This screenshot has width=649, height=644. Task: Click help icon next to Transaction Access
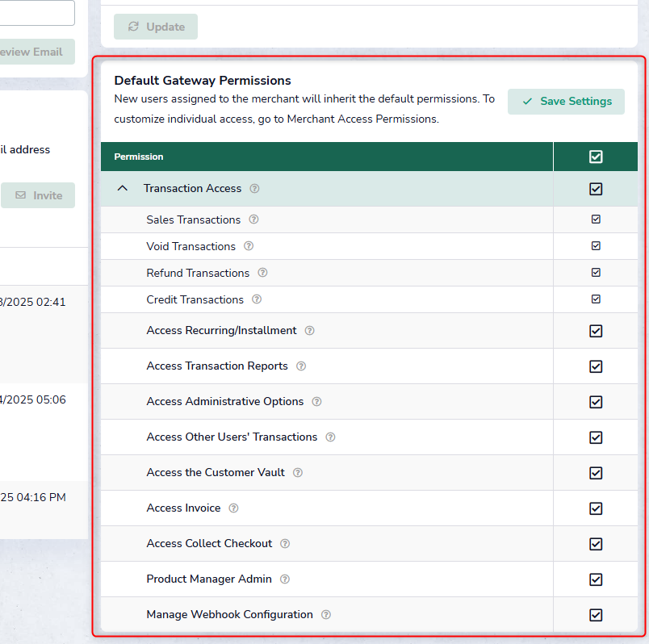click(x=255, y=189)
